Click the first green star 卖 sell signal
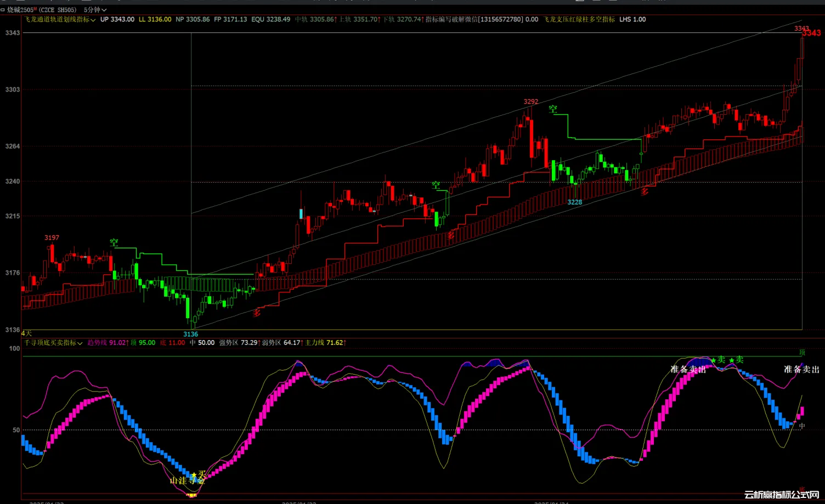Screen dimensions: 825x504 (x=718, y=360)
